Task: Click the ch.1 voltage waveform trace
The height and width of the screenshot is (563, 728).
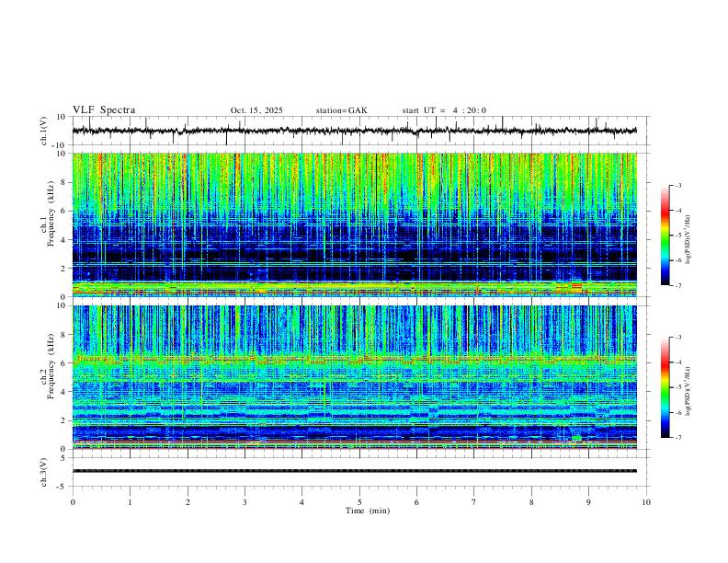Action: pyautogui.click(x=354, y=131)
